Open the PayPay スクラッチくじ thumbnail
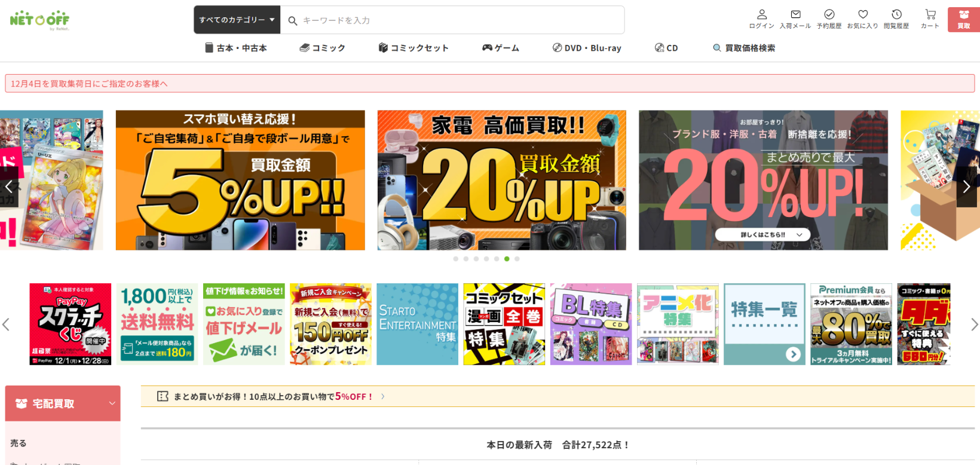Viewport: 980px width, 465px height. [x=71, y=324]
